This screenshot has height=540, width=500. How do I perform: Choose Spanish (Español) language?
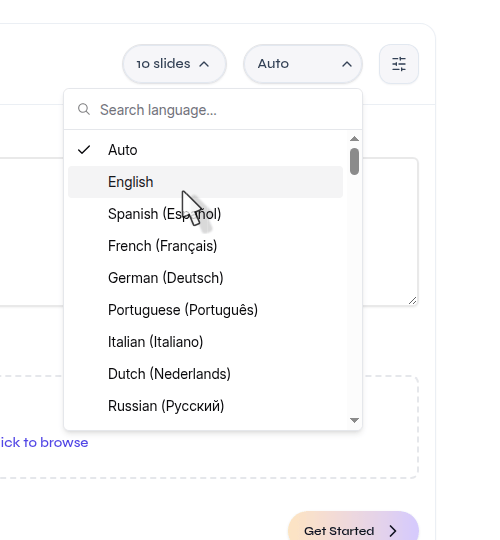(206, 214)
